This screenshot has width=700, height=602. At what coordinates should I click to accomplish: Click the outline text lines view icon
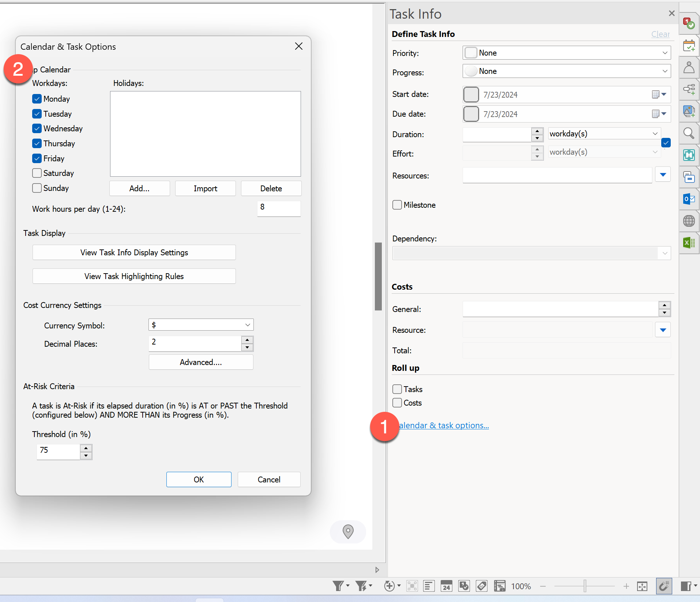(x=429, y=586)
